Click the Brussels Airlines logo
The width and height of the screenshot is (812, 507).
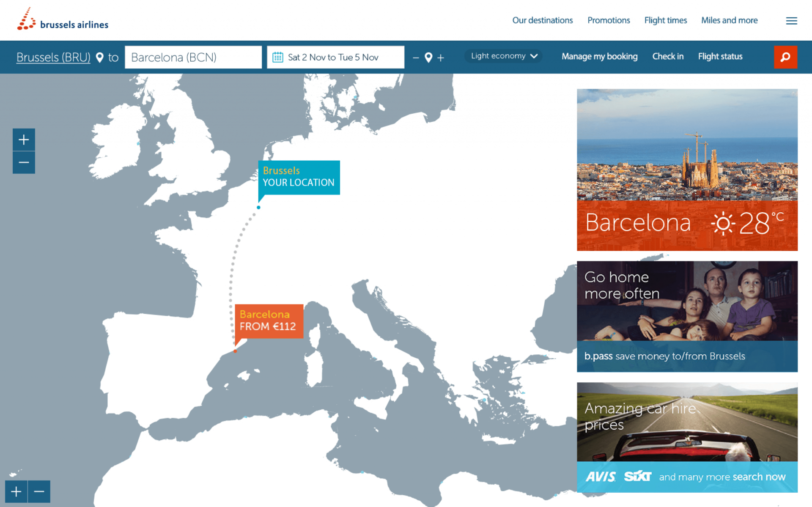[63, 19]
